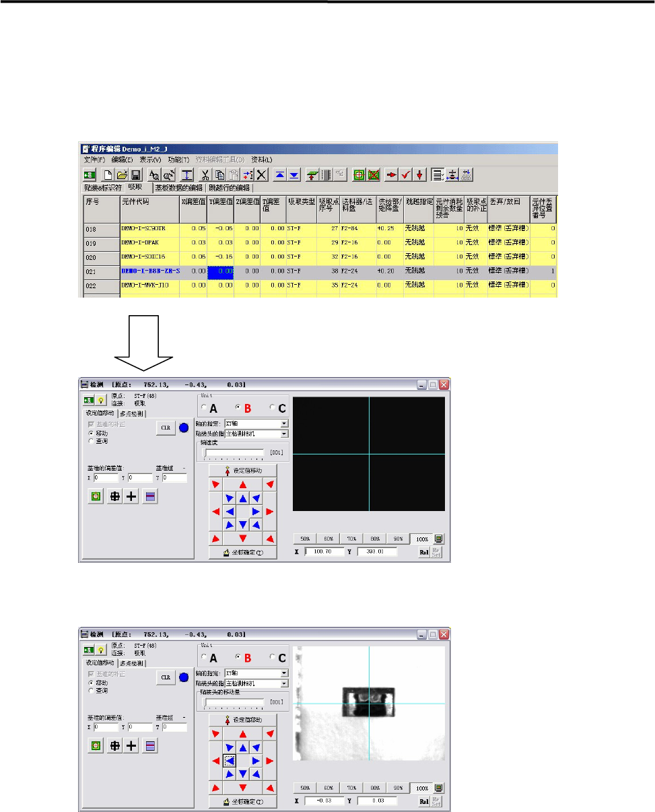Click the 坐标确定 button in black-view window
Screen dimensions: 655x812
click(242, 553)
